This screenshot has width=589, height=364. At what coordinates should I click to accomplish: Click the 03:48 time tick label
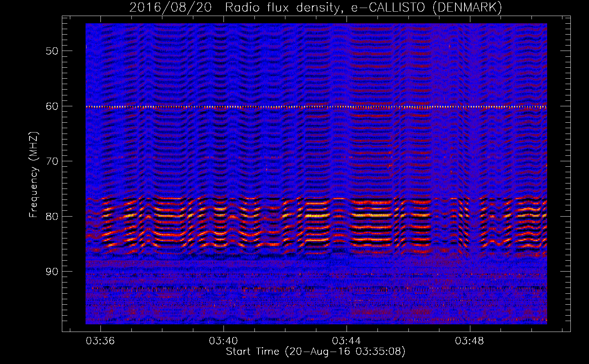point(470,341)
